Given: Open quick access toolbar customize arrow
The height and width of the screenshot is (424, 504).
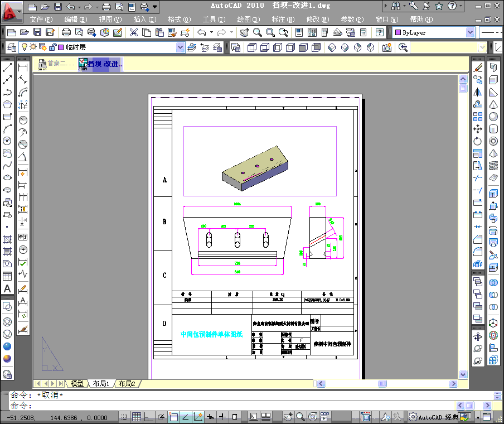Looking at the screenshot, I should point(154,7).
